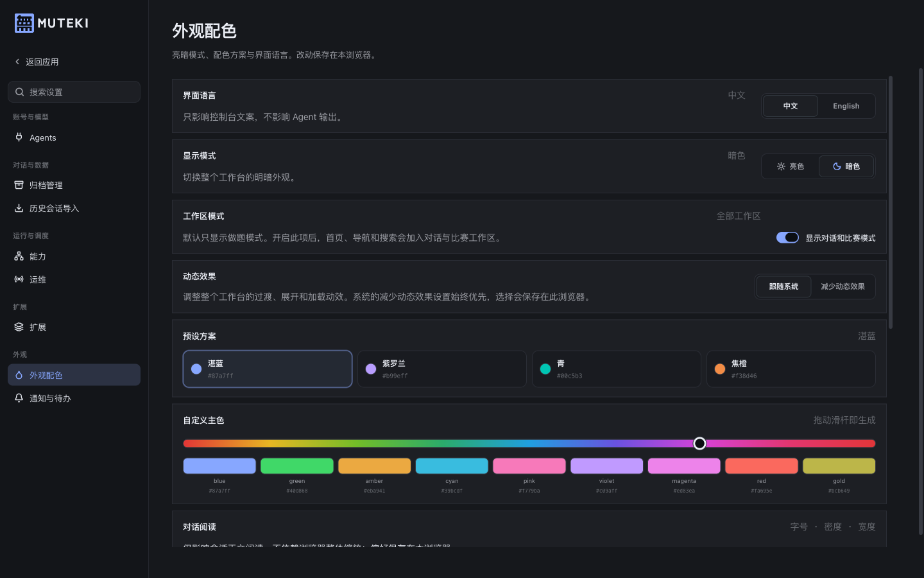Select the 焦橙 preset scheme
The image size is (924, 578).
point(791,369)
